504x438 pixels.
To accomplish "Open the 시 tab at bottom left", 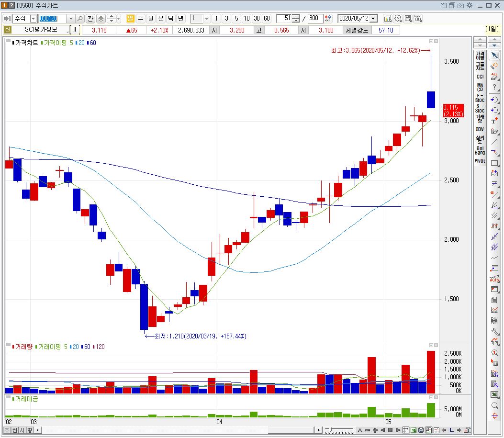I will pos(22,430).
